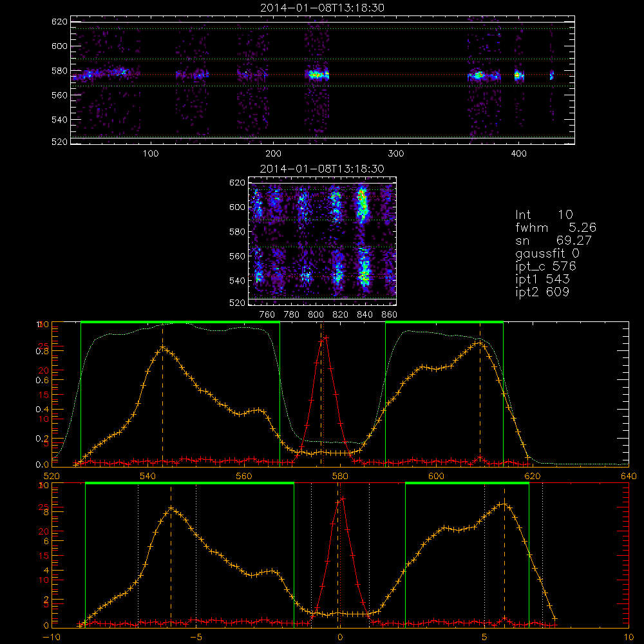Image resolution: width=644 pixels, height=644 pixels.
Task: Click the bright emission blob near x=368 in wide spectrogram
Action: (x=479, y=75)
